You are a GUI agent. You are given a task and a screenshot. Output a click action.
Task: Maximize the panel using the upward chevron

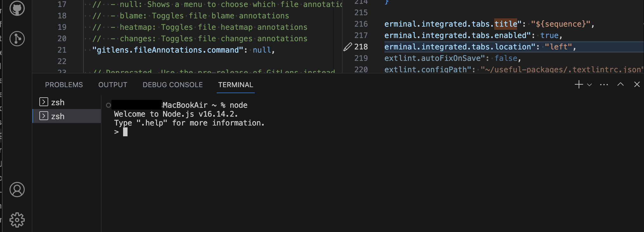[620, 85]
